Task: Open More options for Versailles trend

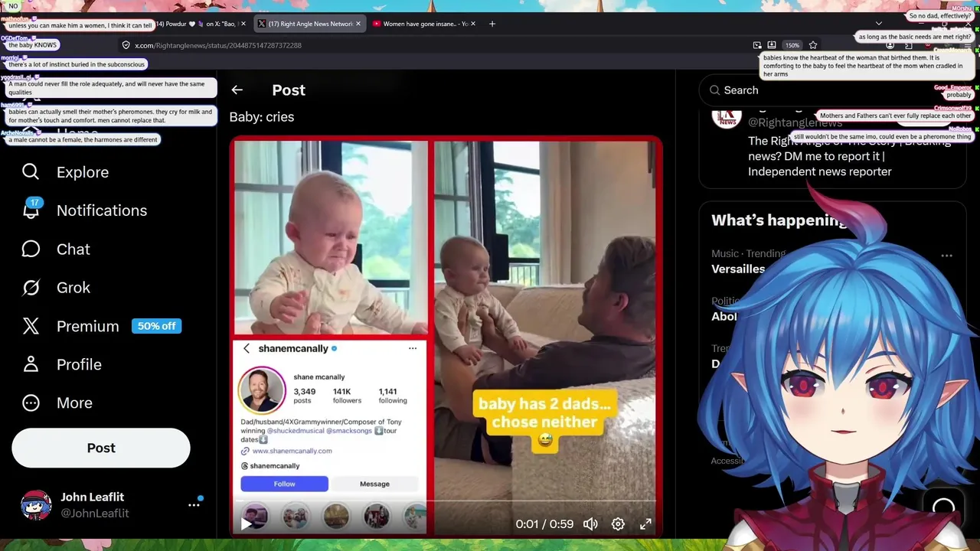Action: tap(946, 256)
